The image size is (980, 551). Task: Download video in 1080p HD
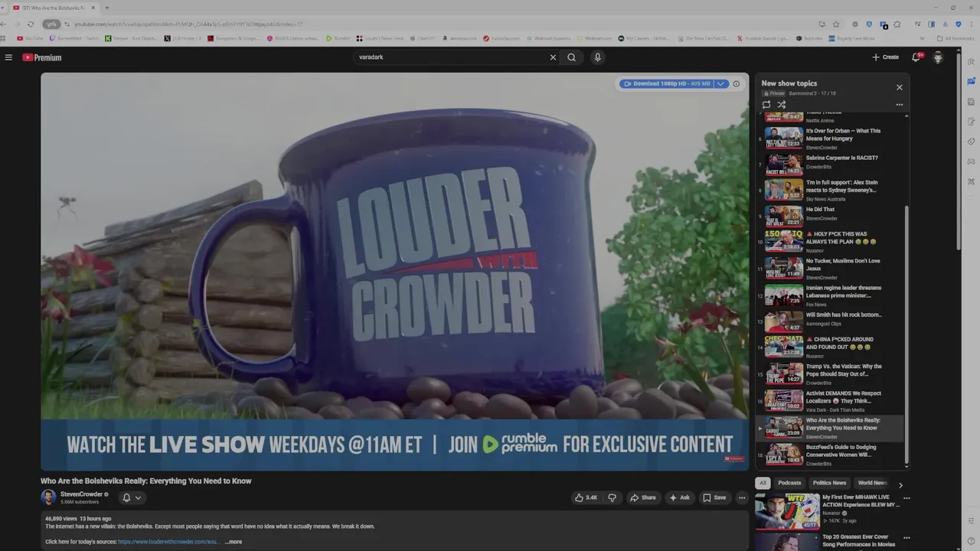(x=668, y=83)
